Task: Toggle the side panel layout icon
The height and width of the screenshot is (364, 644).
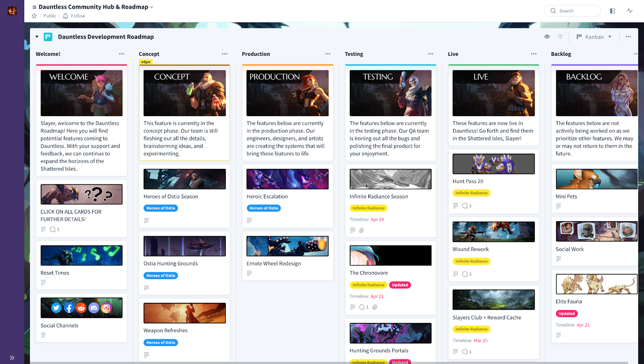Action: 612,11
